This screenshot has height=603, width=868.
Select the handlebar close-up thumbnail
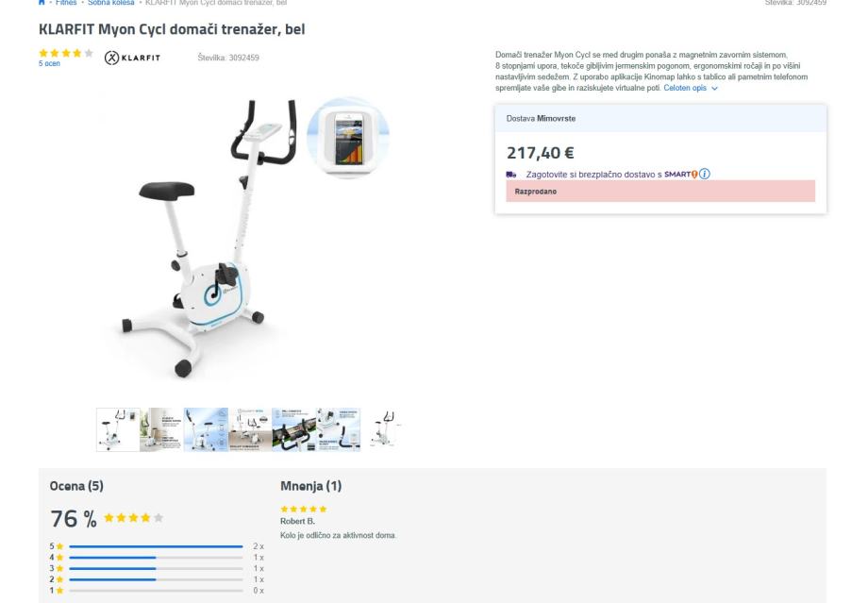294,429
